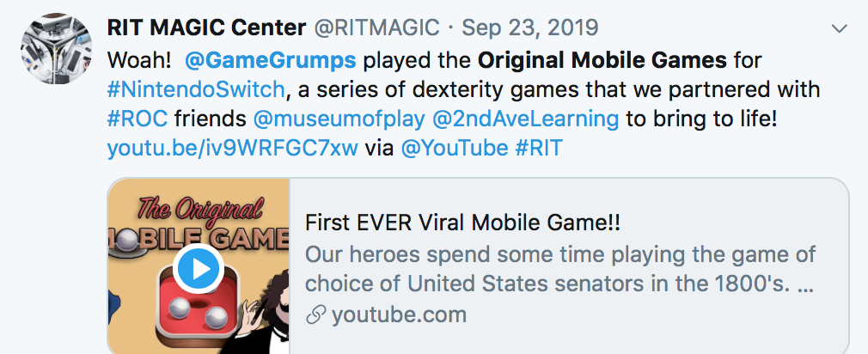Open the "First EVER Viral Mobile Game!!" card title

coord(463,223)
